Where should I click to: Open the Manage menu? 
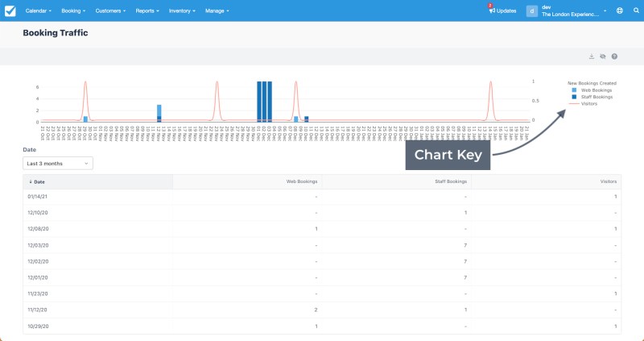[217, 11]
